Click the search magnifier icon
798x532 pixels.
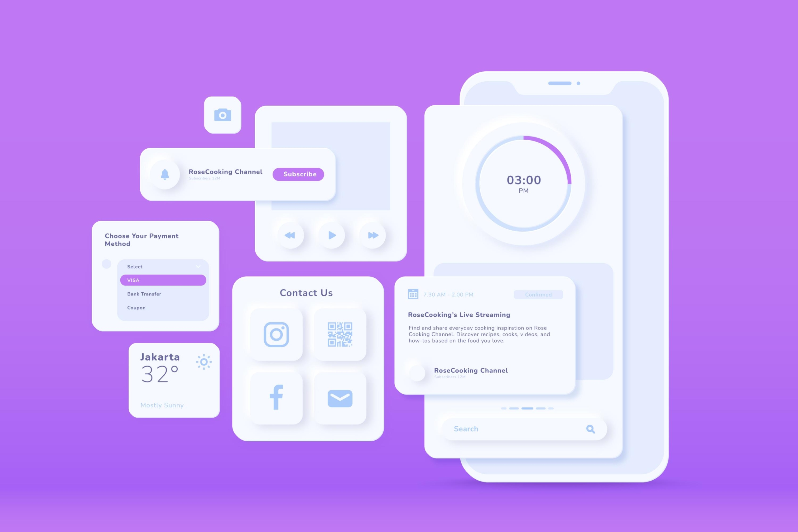[589, 428]
